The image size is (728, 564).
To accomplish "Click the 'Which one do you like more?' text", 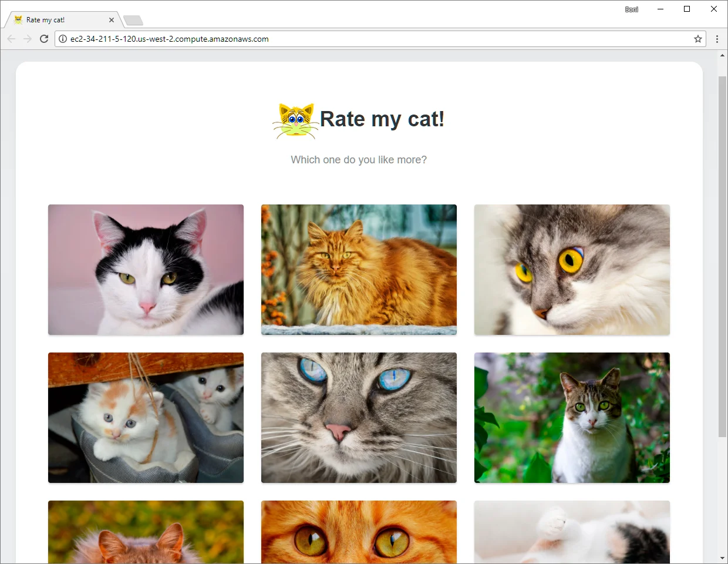I will click(359, 160).
